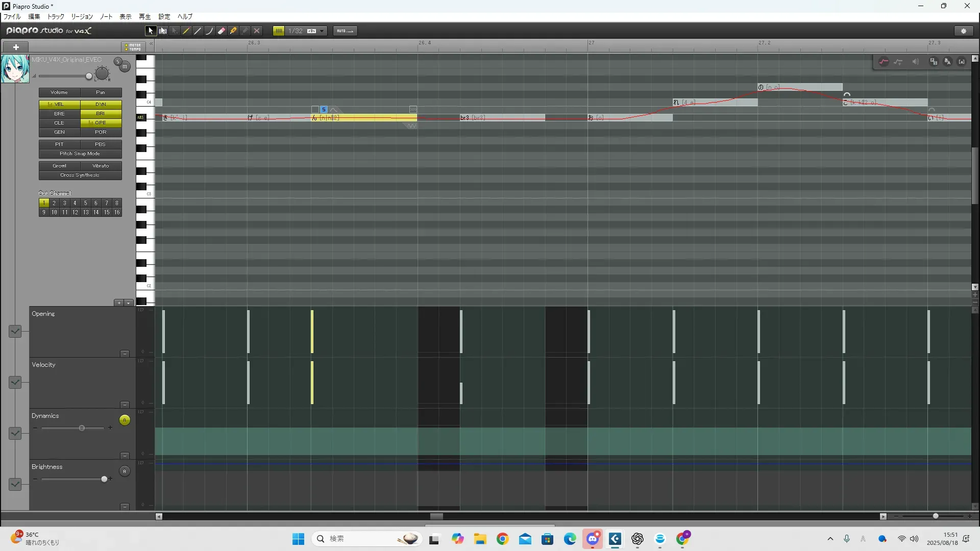This screenshot has height=551, width=980.
Task: Select the straight Line tool
Action: click(198, 31)
